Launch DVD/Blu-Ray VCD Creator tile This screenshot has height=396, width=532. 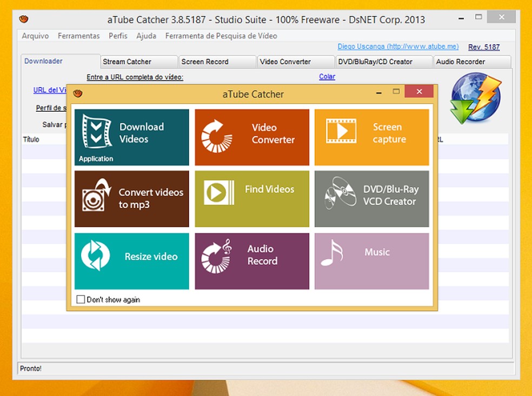coord(371,199)
